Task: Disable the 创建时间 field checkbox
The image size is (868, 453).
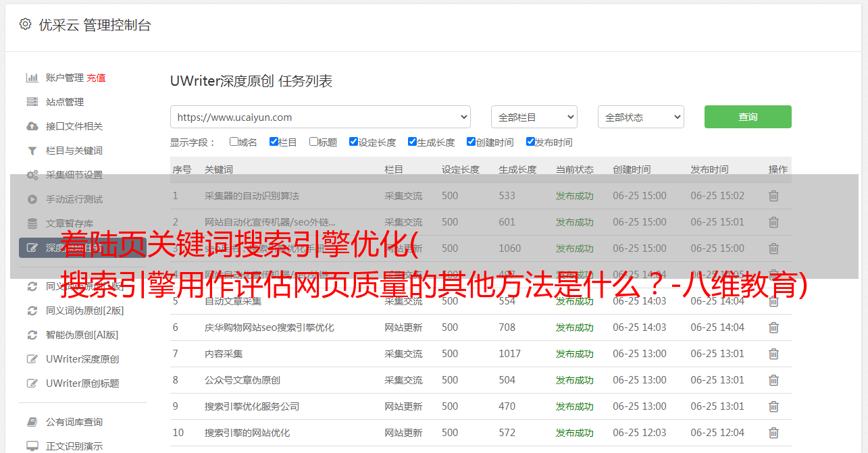Action: pyautogui.click(x=471, y=142)
